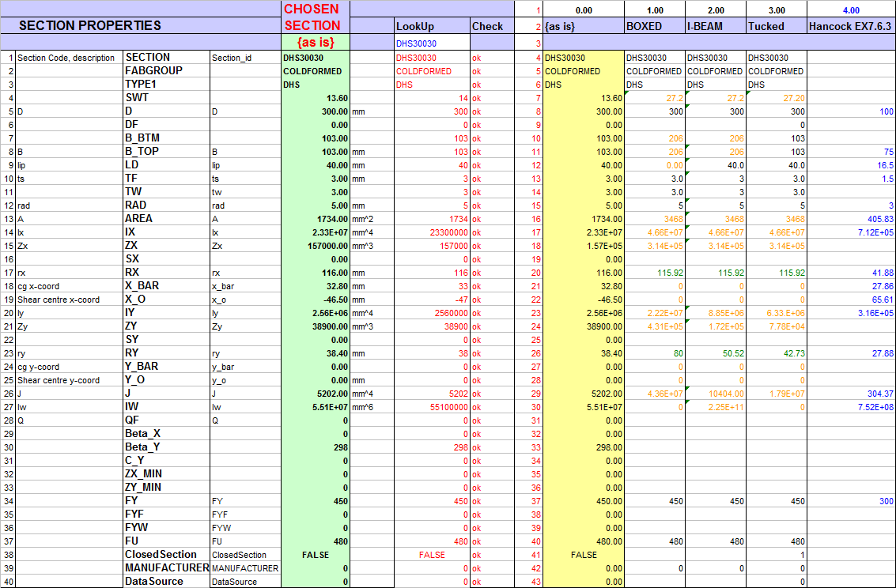Click the red 55100000 lookup value
This screenshot has width=896, height=588.
coord(432,407)
